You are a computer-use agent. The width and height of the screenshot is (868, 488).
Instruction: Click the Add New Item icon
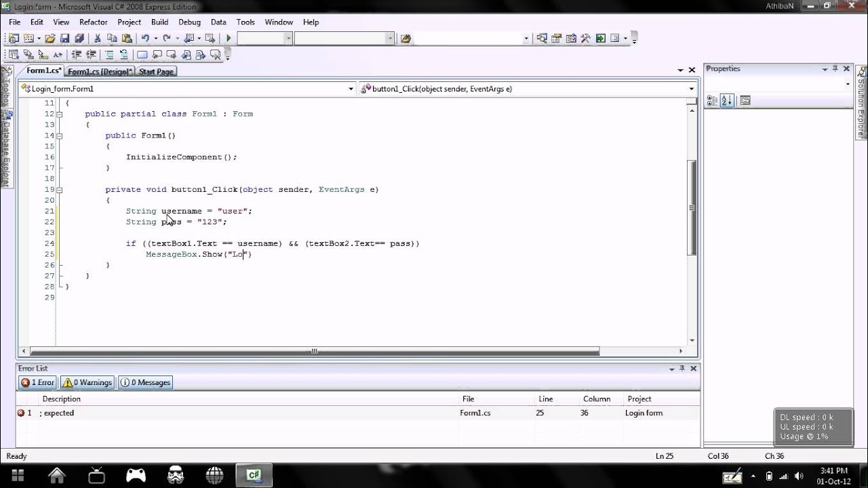[29, 39]
